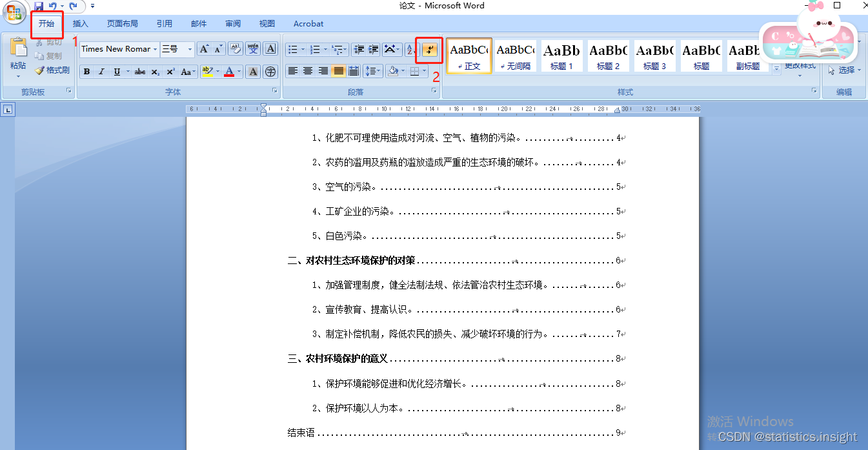The height and width of the screenshot is (450, 868).
Task: Apply paragraph shading fill color
Action: (392, 71)
